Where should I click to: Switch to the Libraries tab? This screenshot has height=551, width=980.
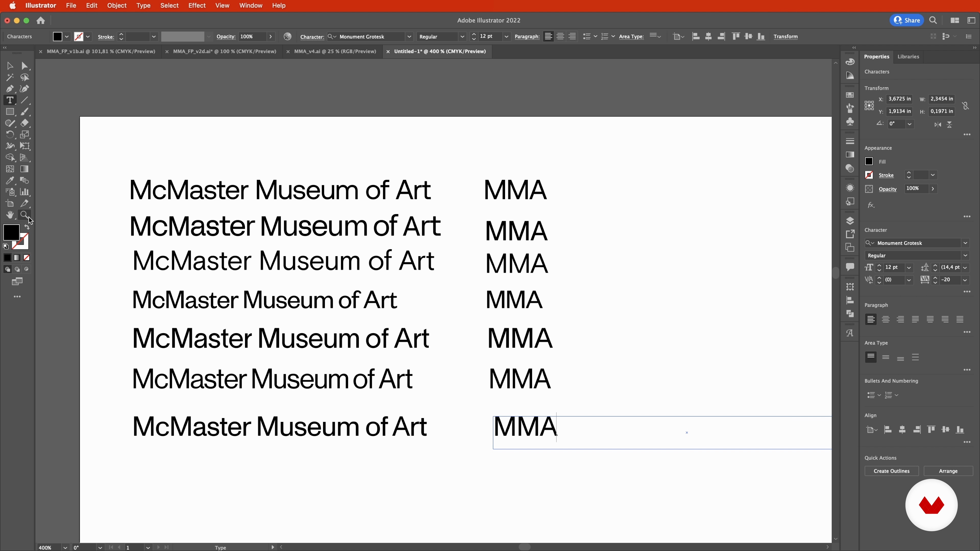click(908, 57)
